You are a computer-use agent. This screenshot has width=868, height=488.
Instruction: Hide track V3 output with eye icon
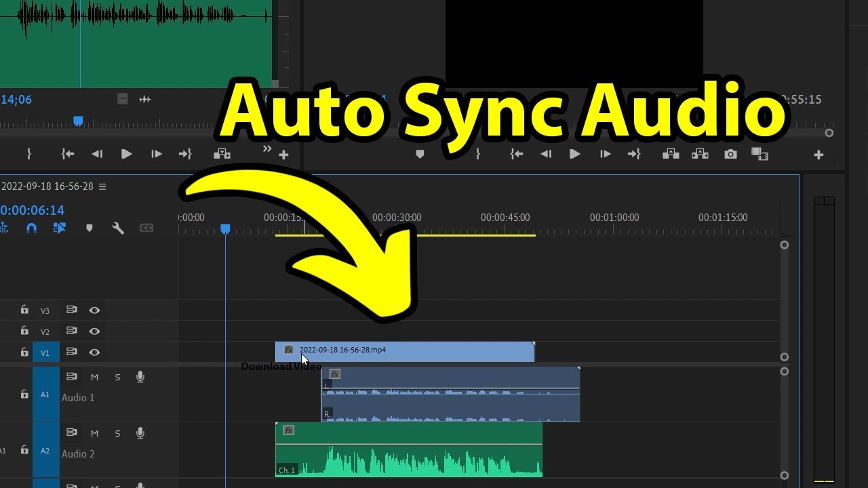click(x=94, y=310)
